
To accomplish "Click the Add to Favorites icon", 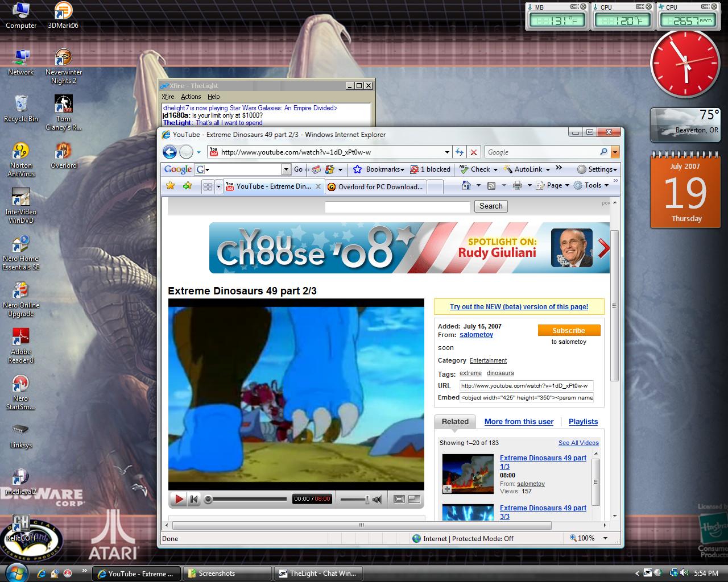I will pyautogui.click(x=187, y=186).
